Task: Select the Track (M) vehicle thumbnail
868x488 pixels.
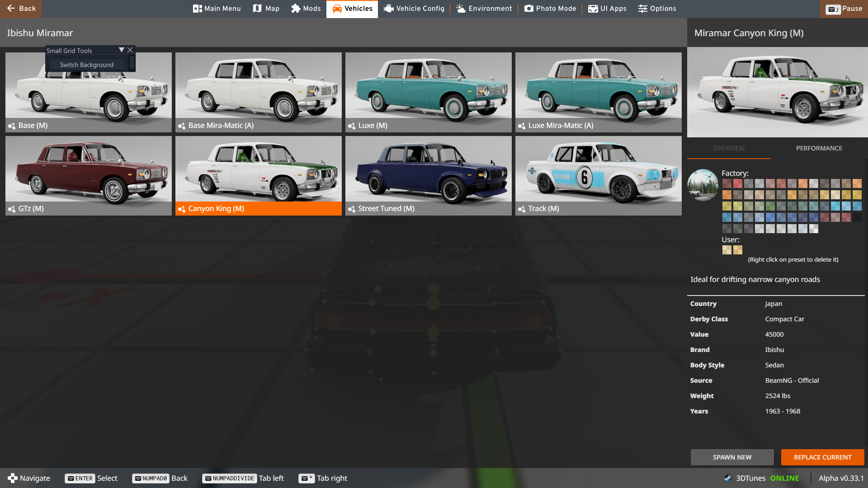Action: tap(599, 175)
